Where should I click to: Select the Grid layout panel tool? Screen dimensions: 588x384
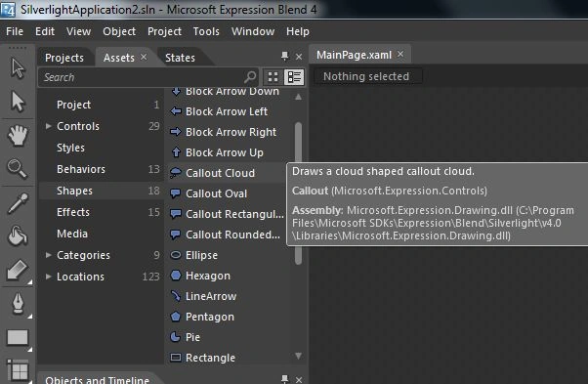tap(18, 369)
